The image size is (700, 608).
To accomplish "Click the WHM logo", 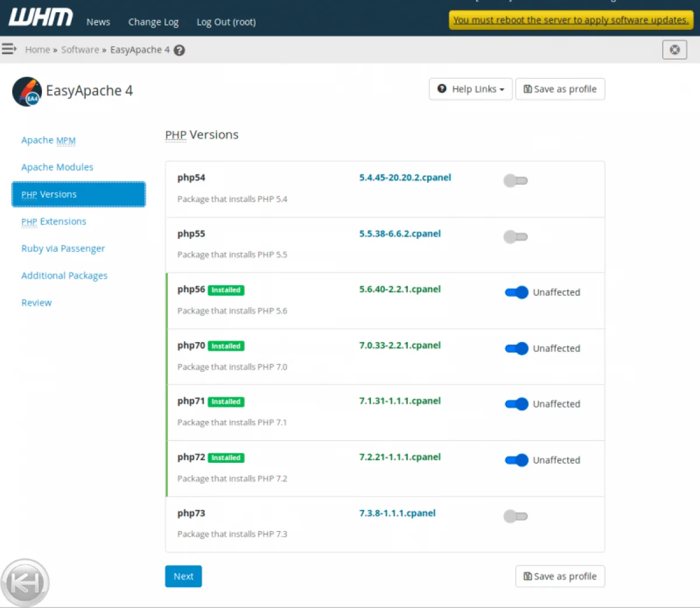I will (41, 17).
